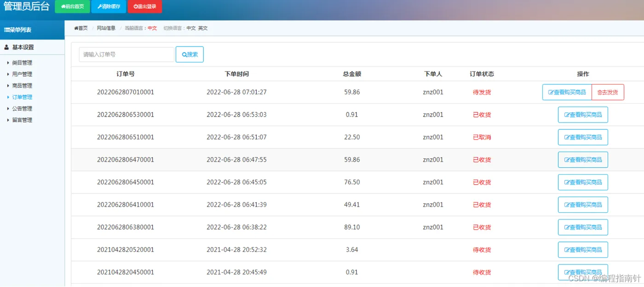This screenshot has width=644, height=287.
Task: Select order number 2022062806510001
Action: (x=126, y=137)
